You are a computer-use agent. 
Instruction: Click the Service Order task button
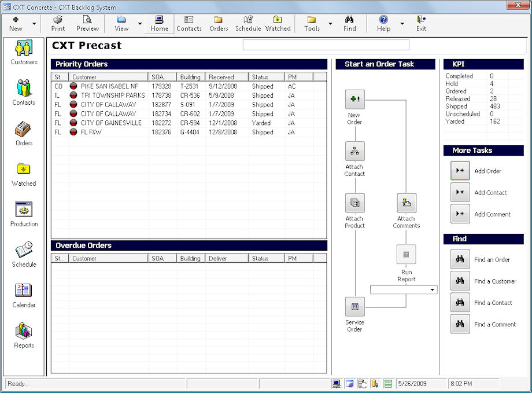click(355, 306)
